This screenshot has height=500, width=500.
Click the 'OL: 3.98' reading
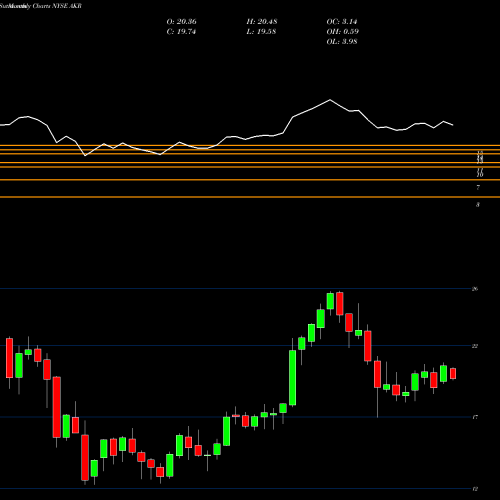pyautogui.click(x=342, y=42)
